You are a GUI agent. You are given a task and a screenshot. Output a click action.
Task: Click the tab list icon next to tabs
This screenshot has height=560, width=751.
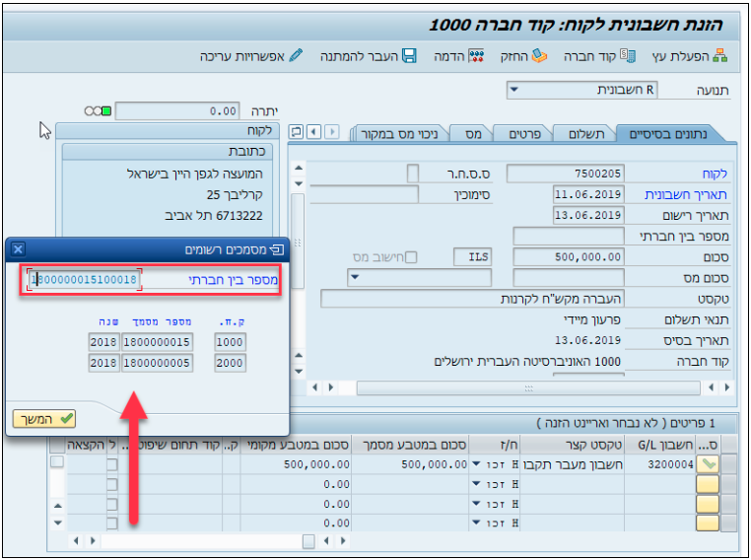(x=297, y=131)
